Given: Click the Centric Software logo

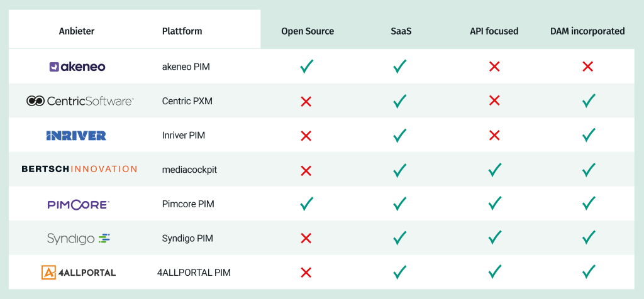Looking at the screenshot, I should (x=80, y=101).
